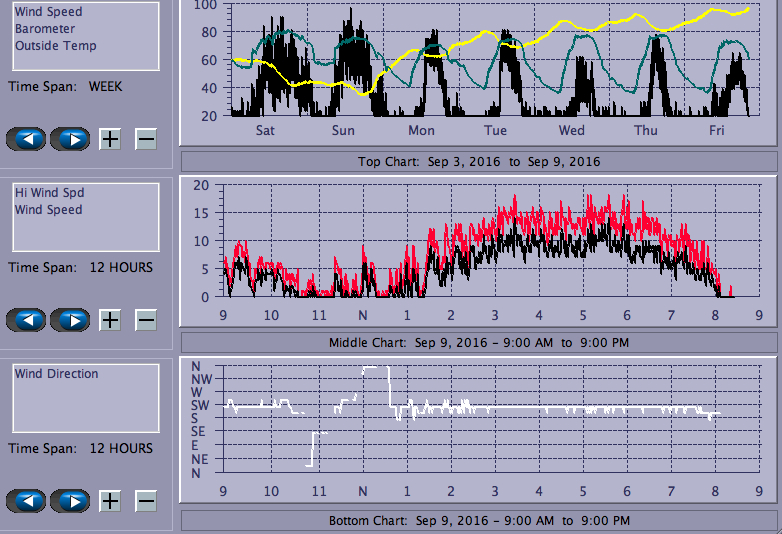Decrease the middle chart's time span with minus
The image size is (782, 534).
pos(146,320)
